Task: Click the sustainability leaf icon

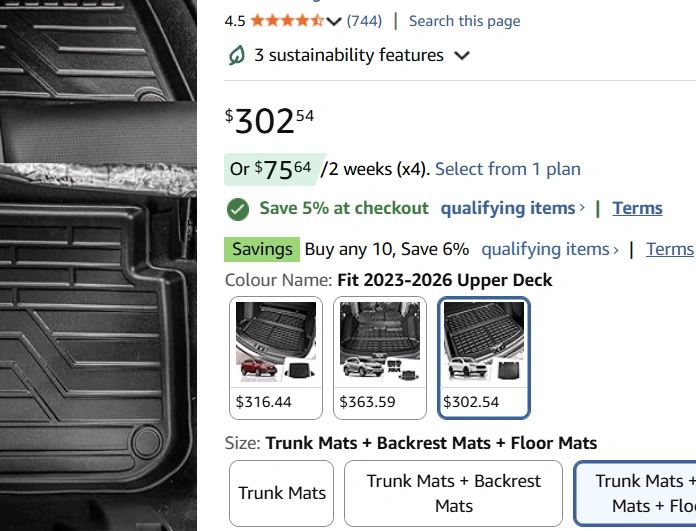Action: 236,56
